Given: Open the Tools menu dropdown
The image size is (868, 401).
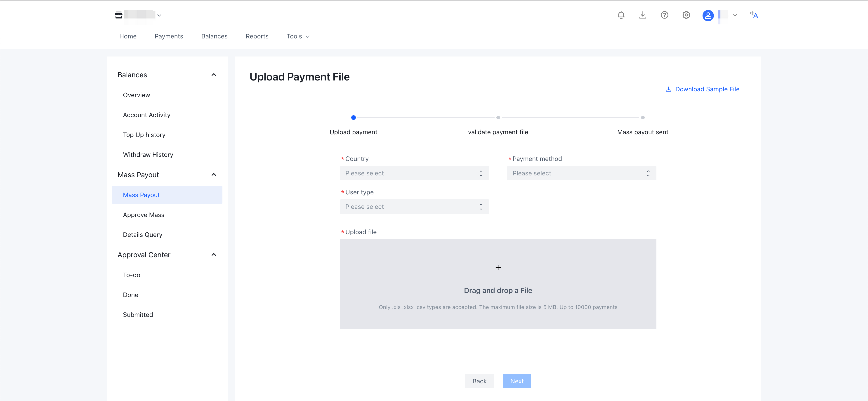Looking at the screenshot, I should click(x=298, y=36).
